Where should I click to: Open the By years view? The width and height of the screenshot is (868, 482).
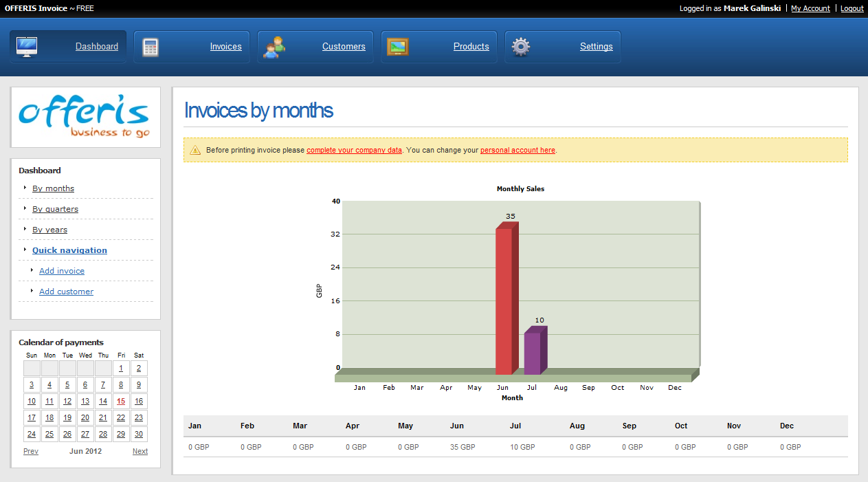(49, 230)
